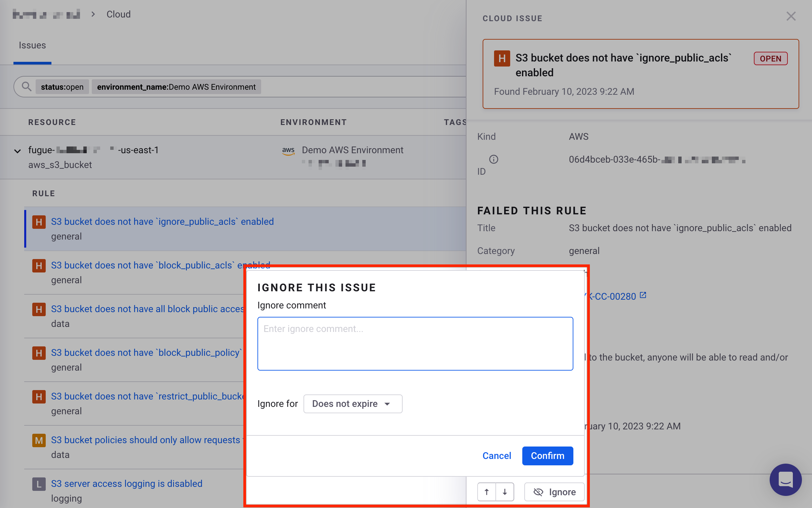
Task: Switch to the Issues tab
Action: 32,45
